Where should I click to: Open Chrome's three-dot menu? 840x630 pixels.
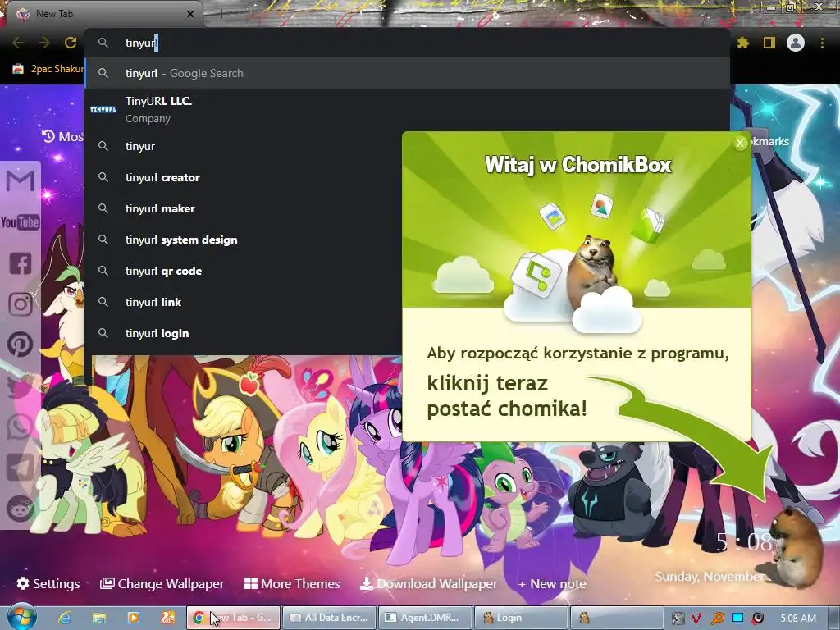pos(822,43)
